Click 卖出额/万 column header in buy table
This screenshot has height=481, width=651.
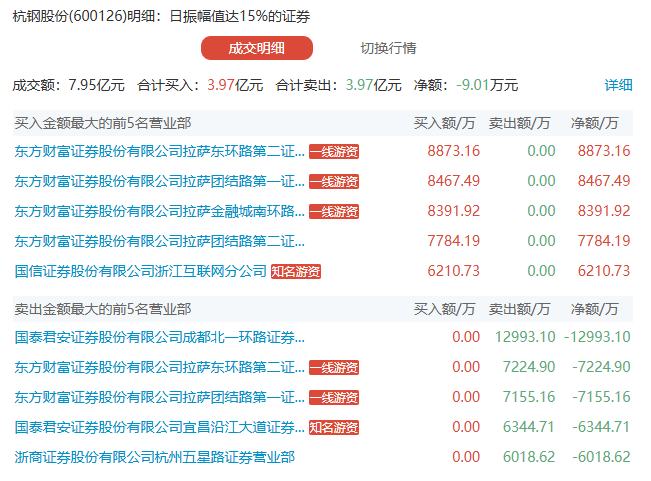(x=519, y=123)
